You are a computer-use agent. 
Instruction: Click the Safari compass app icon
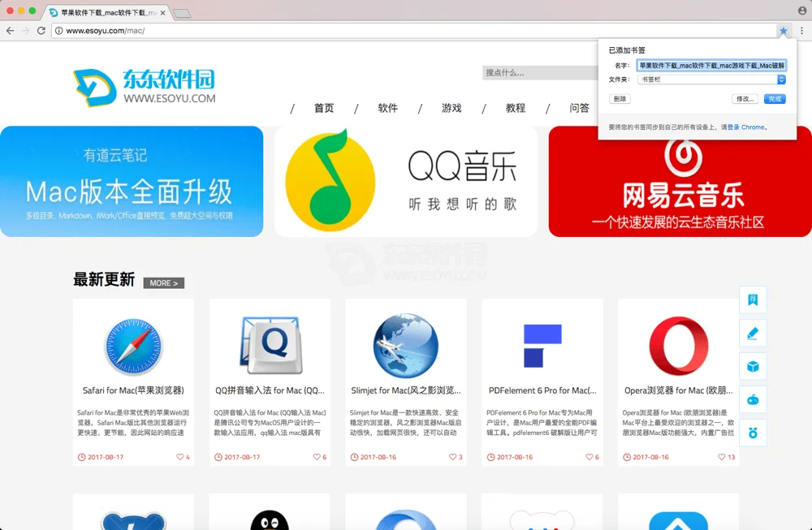coord(133,347)
